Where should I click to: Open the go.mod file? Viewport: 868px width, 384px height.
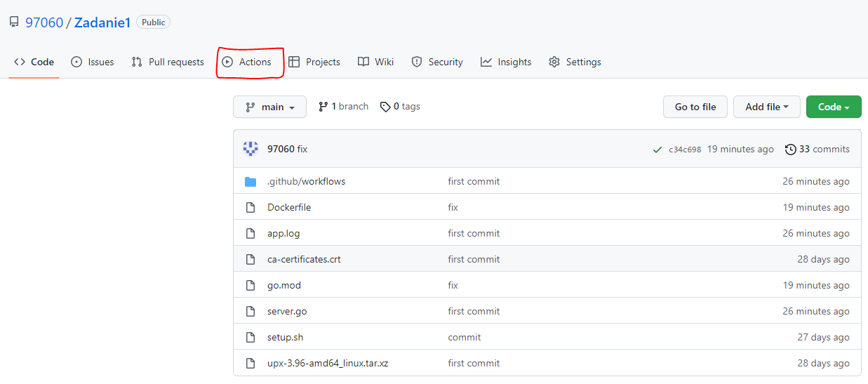[284, 286]
